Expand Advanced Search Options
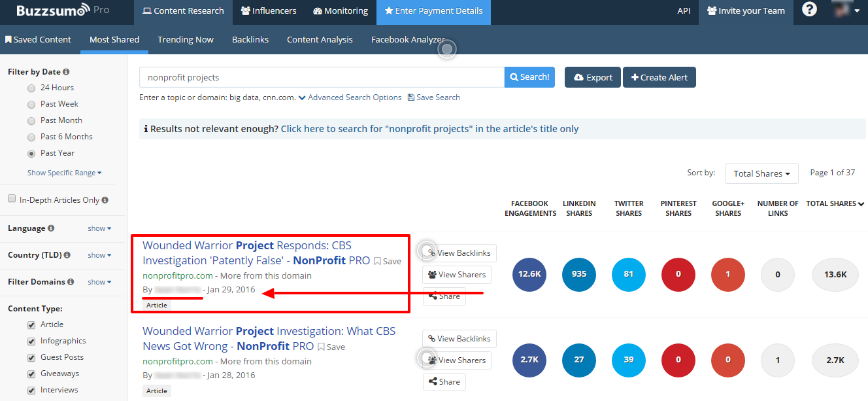 click(350, 97)
